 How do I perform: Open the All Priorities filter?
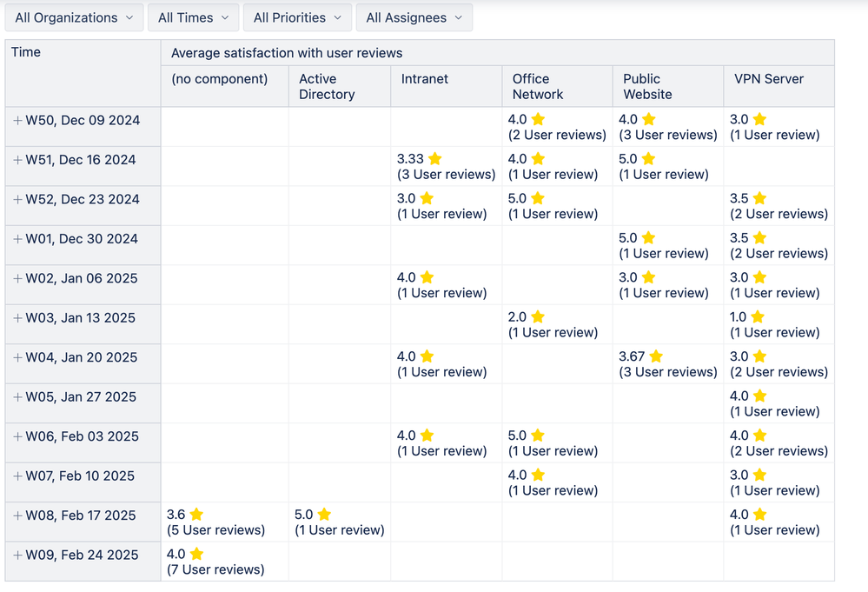(x=297, y=17)
